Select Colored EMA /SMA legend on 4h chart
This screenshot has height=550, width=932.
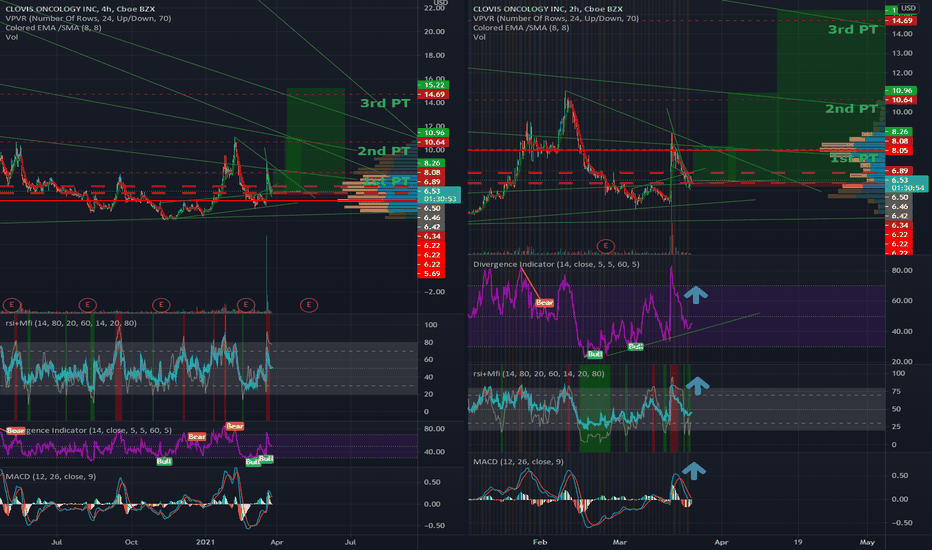point(53,28)
